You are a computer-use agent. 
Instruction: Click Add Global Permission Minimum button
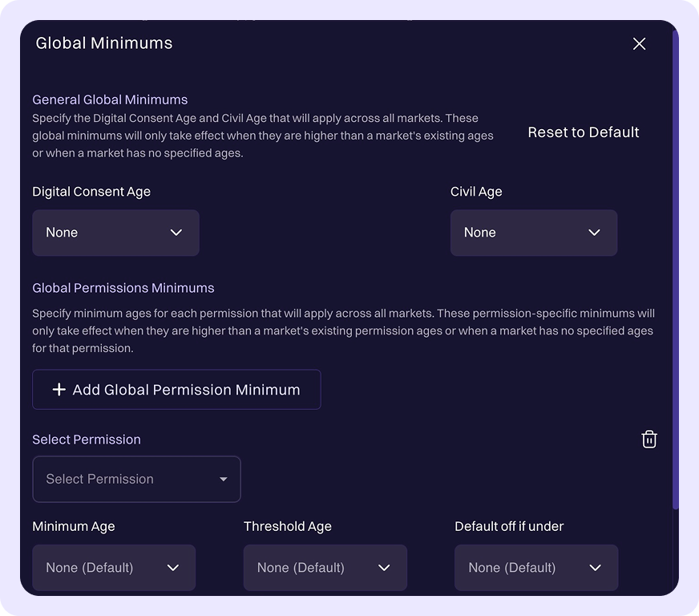(176, 390)
